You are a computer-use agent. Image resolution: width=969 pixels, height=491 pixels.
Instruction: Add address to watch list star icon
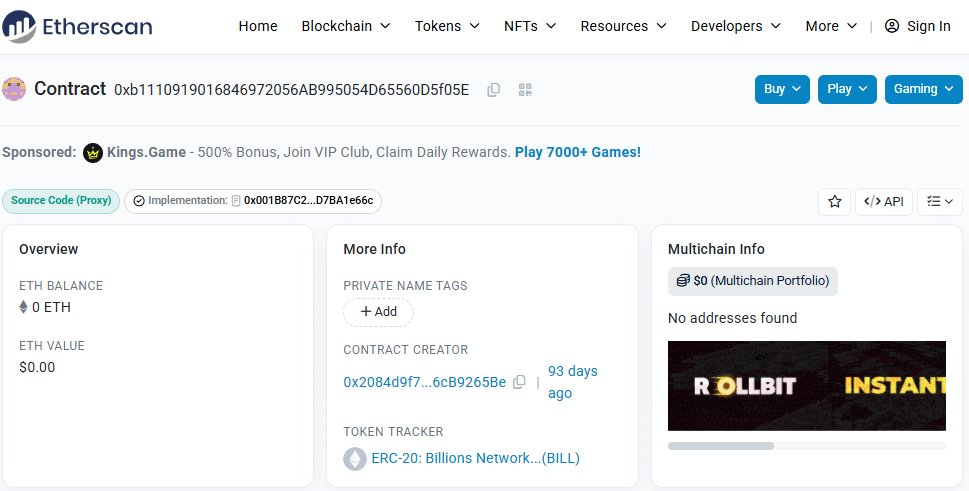(835, 201)
